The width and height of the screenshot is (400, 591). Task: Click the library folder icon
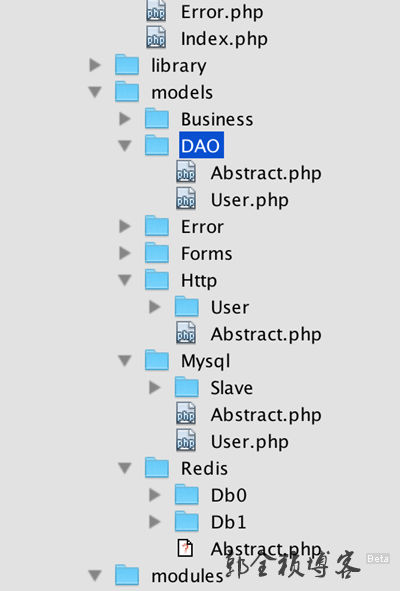click(127, 64)
